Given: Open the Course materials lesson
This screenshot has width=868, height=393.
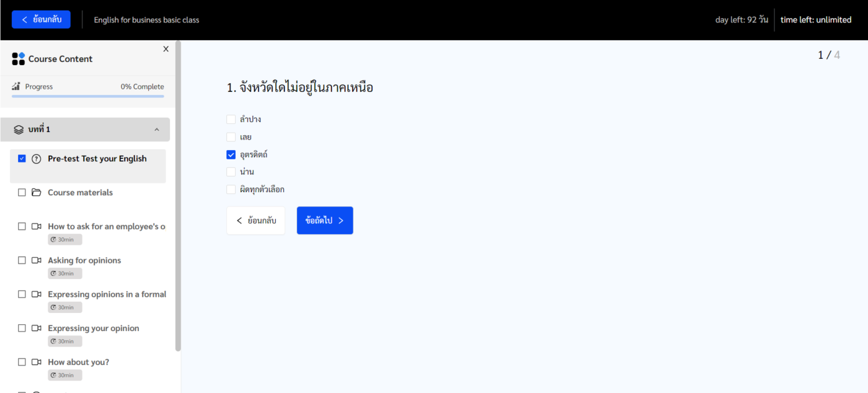Looking at the screenshot, I should (x=80, y=193).
